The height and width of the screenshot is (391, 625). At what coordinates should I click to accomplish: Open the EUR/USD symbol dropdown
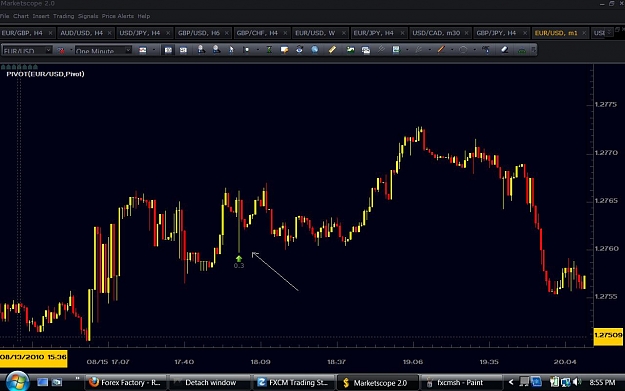48,50
